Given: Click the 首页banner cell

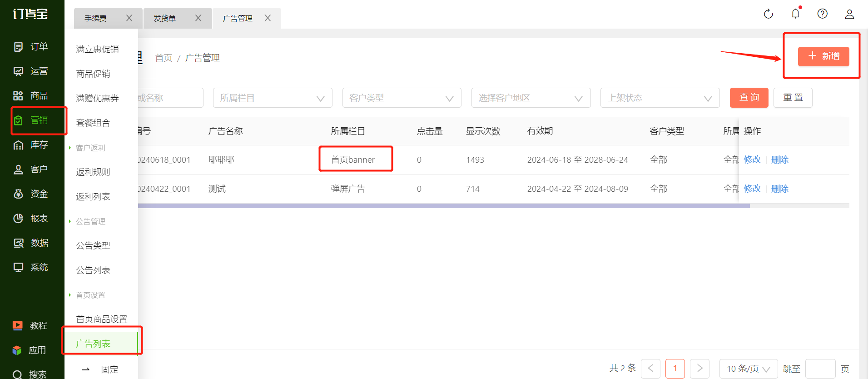Looking at the screenshot, I should pos(353,160).
